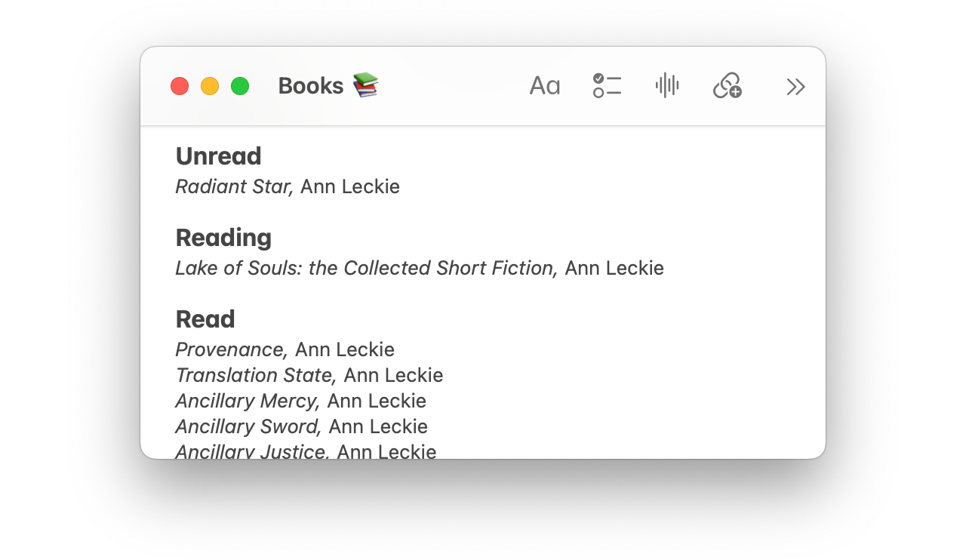This screenshot has height=560, width=966.
Task: Select Ancillary Sword, Ann Leckie
Action: pyautogui.click(x=301, y=426)
